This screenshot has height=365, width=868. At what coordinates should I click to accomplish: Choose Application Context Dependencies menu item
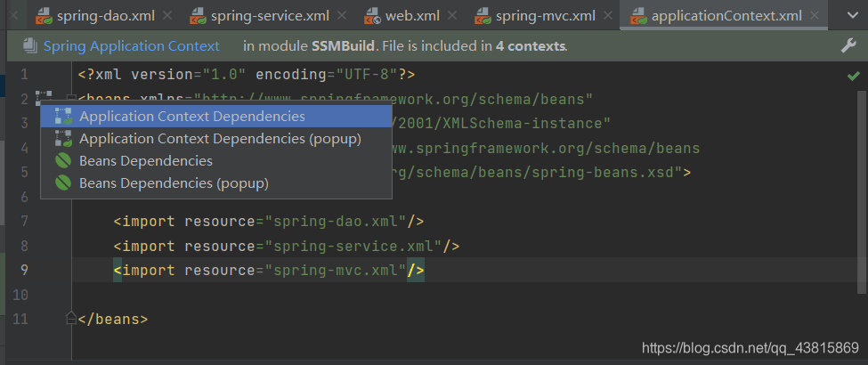point(216,117)
